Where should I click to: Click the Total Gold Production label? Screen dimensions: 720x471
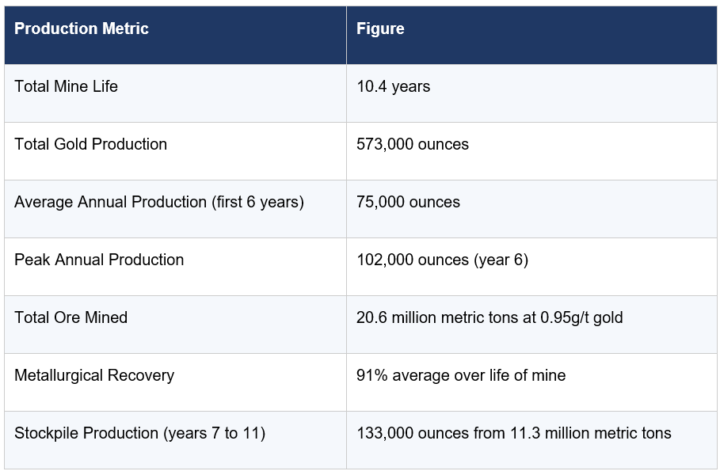pos(90,144)
